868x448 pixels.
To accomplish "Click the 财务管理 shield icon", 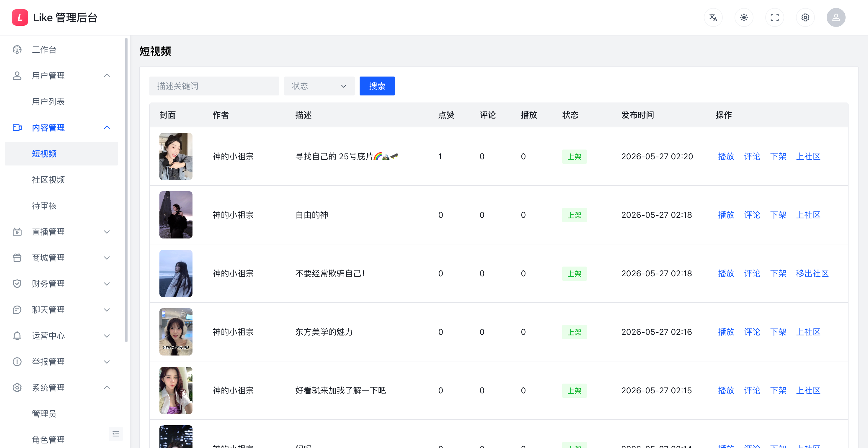I will coord(17,284).
